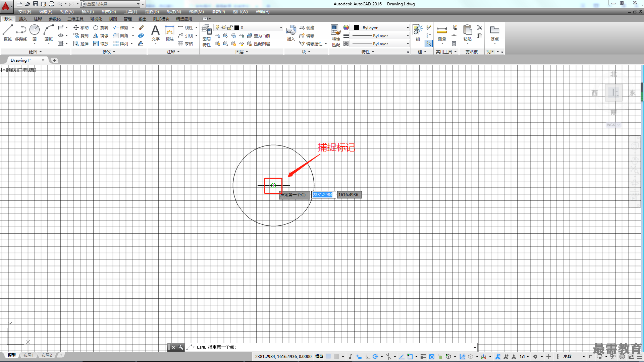Select the 多段线 (Polyline) tool

(21, 33)
